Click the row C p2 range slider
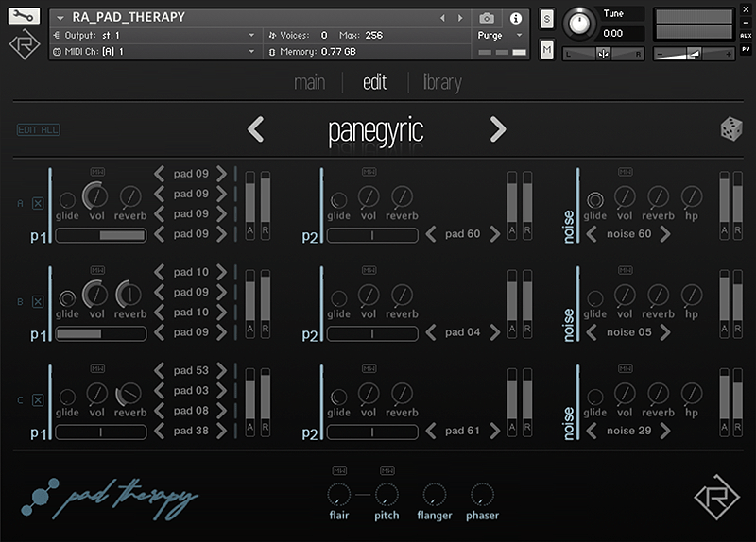Image resolution: width=756 pixels, height=542 pixels. click(372, 432)
